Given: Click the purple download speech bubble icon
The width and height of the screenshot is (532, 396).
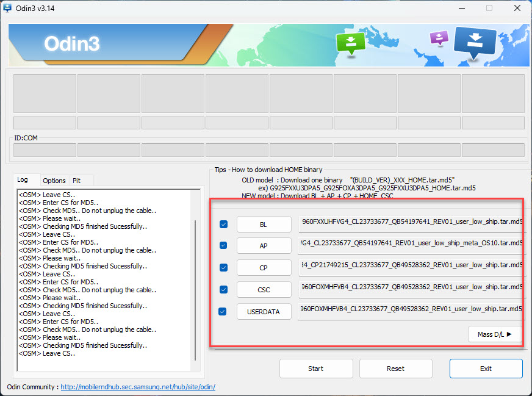Looking at the screenshot, I should tap(439, 38).
